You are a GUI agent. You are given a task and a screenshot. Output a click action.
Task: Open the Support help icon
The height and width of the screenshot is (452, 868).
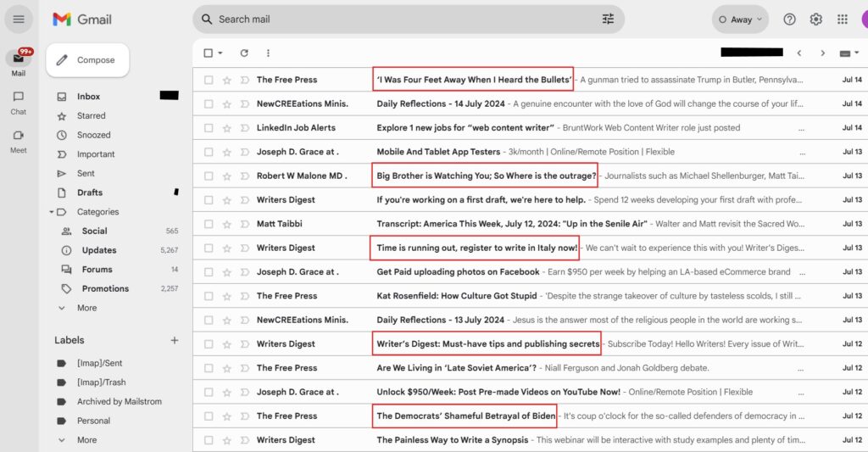click(789, 20)
